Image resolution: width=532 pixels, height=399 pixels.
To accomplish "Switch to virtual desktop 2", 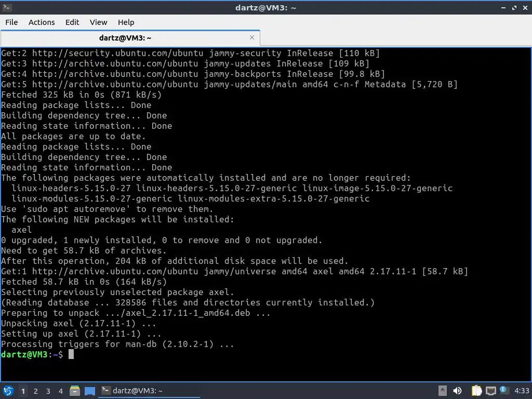I will tap(36, 391).
